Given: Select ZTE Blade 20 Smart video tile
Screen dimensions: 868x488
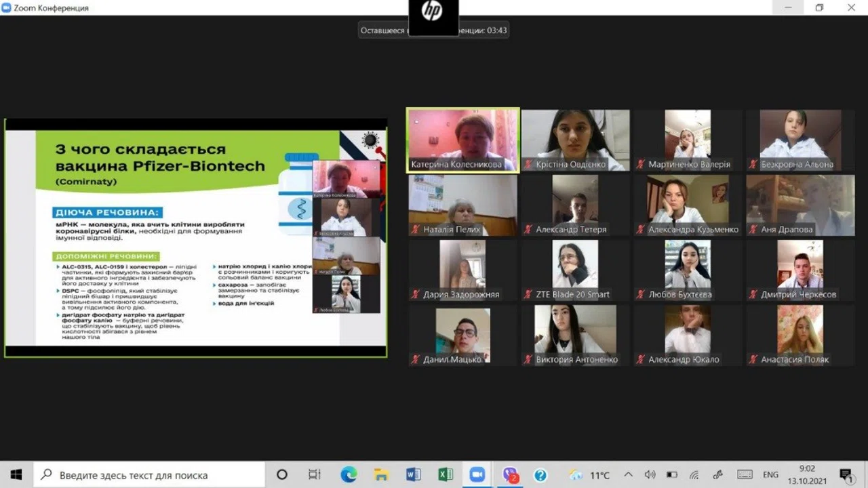Looking at the screenshot, I should point(575,270).
